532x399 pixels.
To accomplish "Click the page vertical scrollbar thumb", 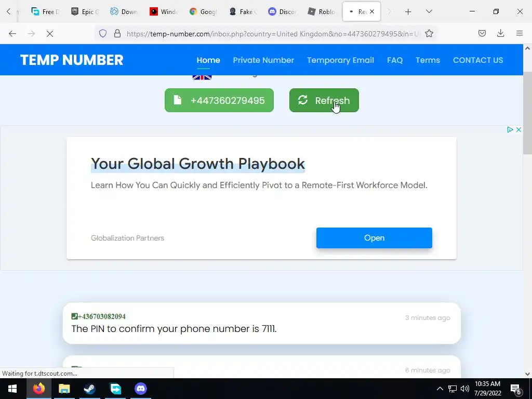I will (x=527, y=113).
